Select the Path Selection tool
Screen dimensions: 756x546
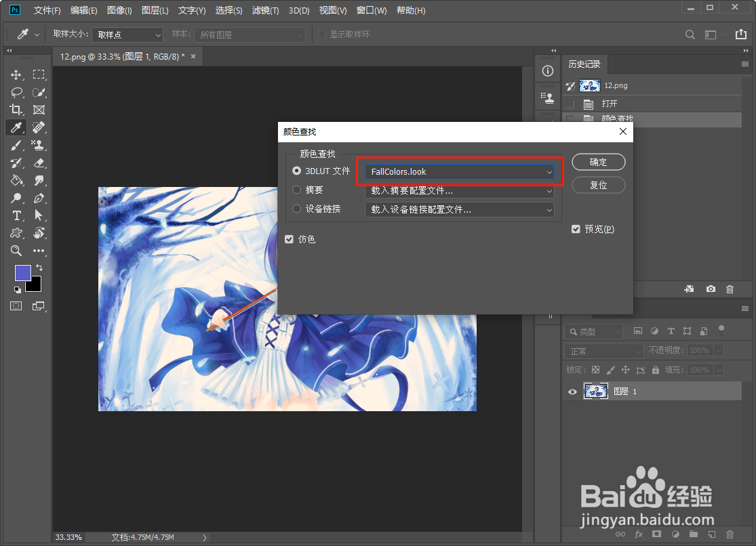[x=39, y=215]
